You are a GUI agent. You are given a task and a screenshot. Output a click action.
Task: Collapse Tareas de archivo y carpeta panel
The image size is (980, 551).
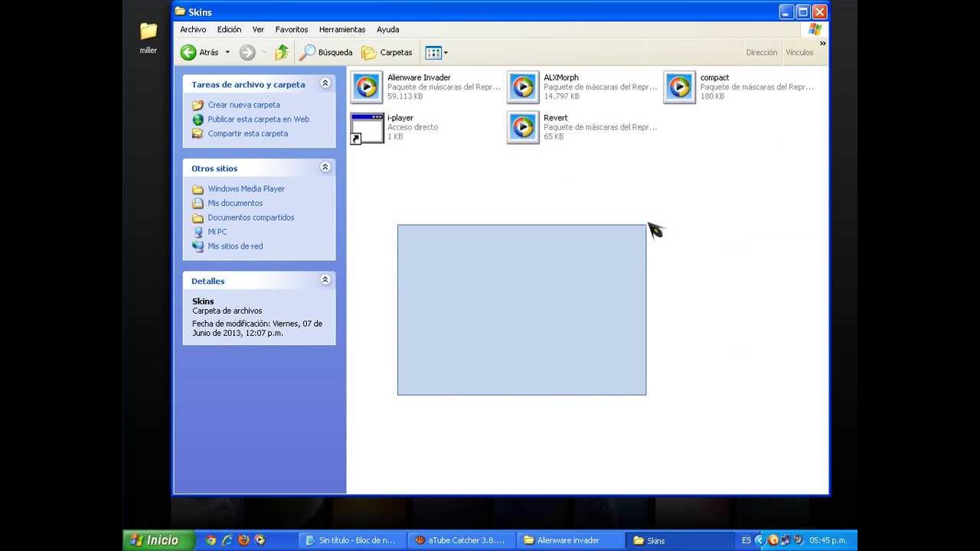click(x=325, y=83)
